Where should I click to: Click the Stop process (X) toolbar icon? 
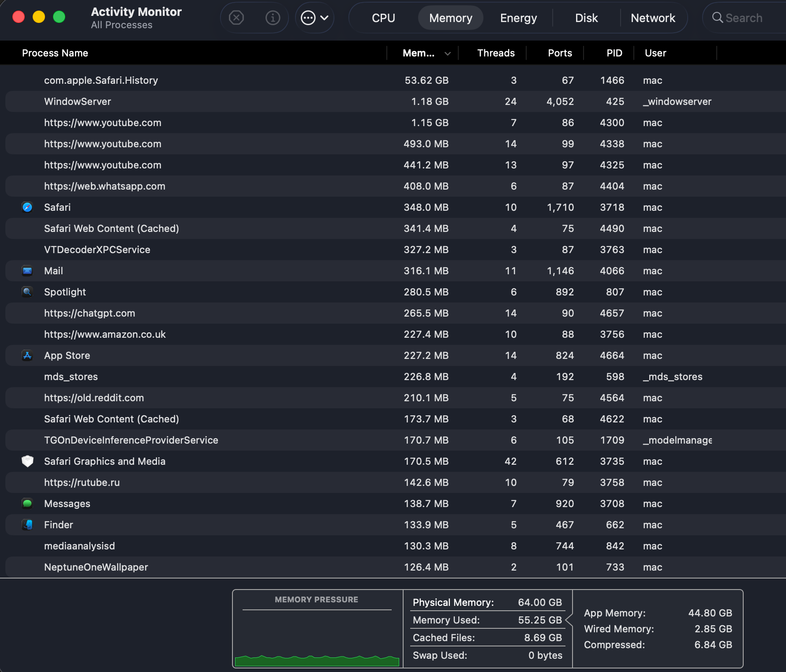pos(236,18)
